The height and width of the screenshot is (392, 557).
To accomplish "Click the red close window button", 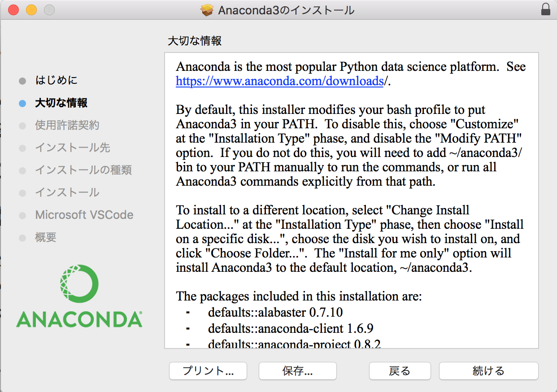I will (13, 10).
